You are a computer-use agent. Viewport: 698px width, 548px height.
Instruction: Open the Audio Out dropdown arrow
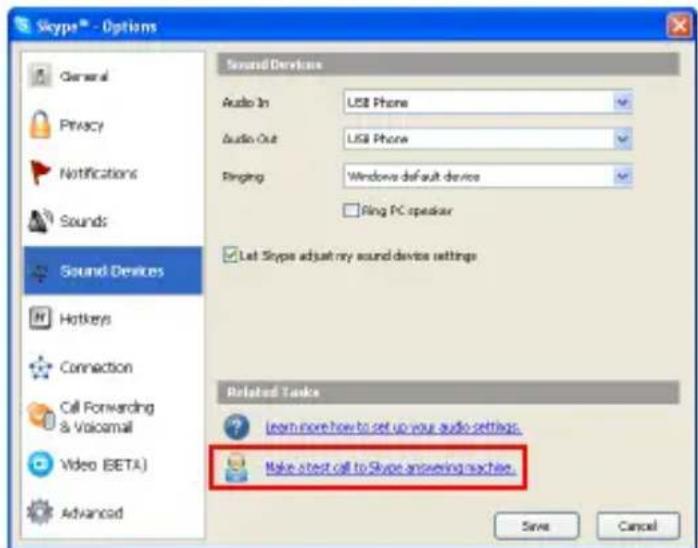[x=623, y=139]
